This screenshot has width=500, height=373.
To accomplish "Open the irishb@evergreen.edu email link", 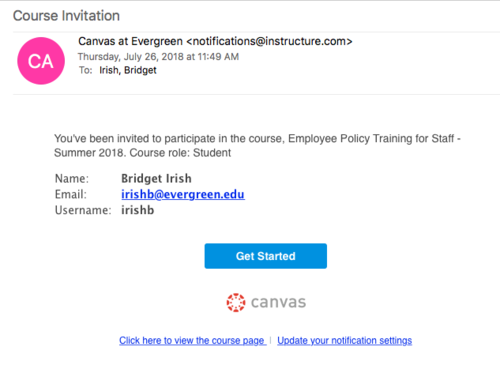I will (183, 194).
